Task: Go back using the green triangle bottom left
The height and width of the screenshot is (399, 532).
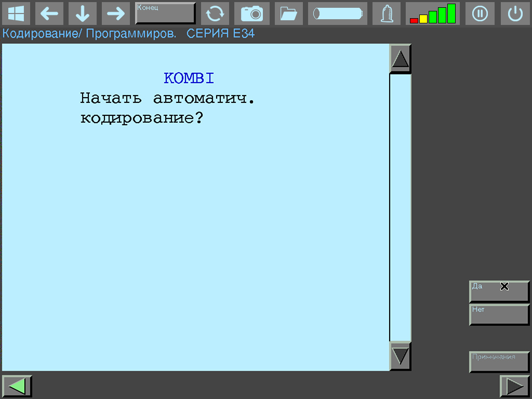Action: tap(17, 385)
